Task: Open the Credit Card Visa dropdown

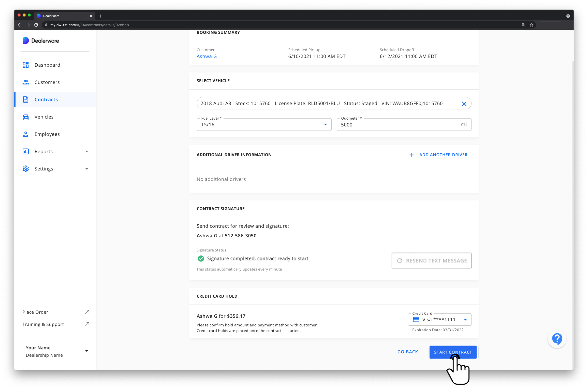Action: (x=439, y=320)
